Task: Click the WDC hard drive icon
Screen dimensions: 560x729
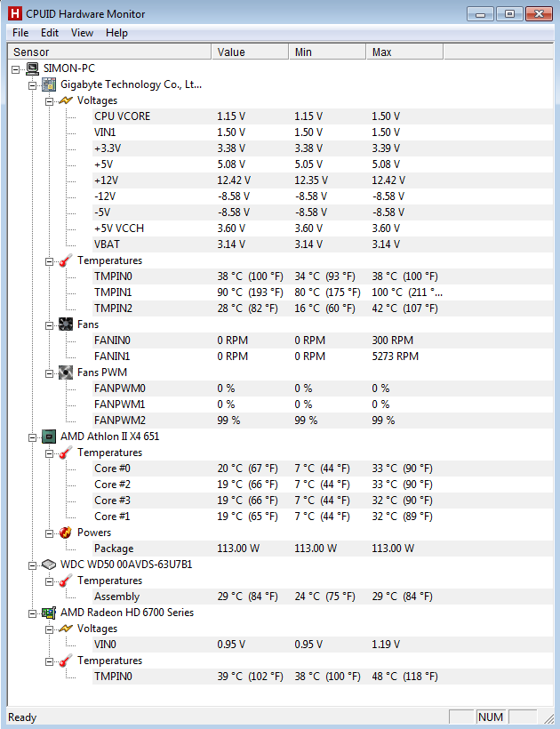Action: click(x=49, y=565)
